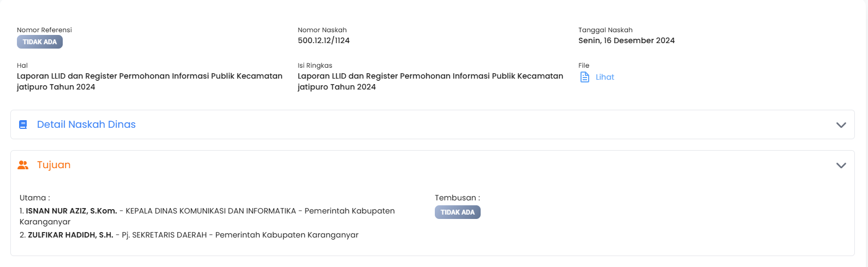The width and height of the screenshot is (868, 267).
Task: Expand the Detail Naskah Dinas chevron
Action: coord(841,125)
